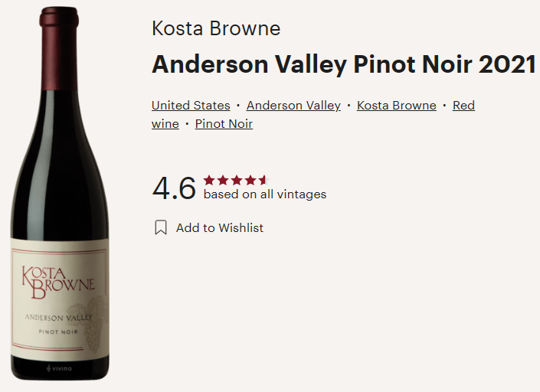Click the wine bottle's dark red foil capsule
The width and height of the screenshot is (540, 392).
(59, 46)
